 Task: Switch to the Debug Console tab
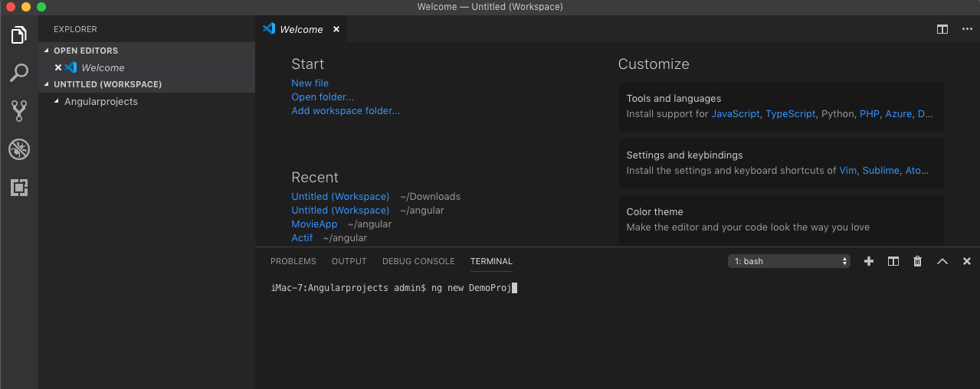418,261
